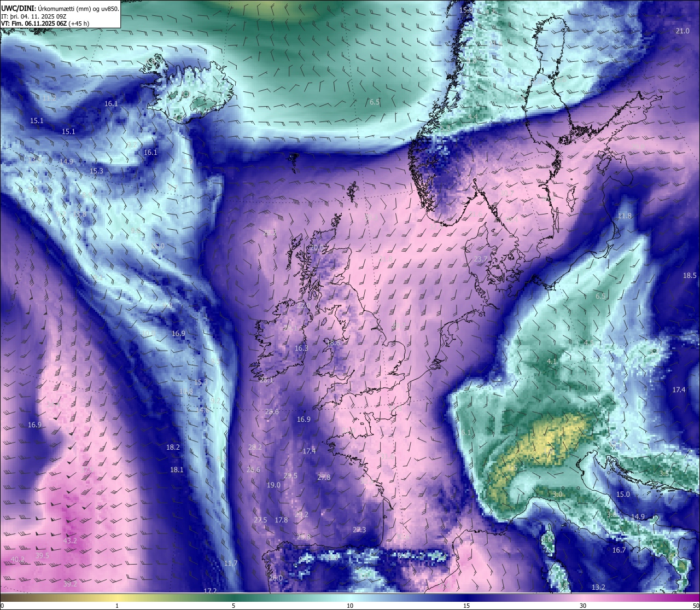
Task: Click the color scale tick labeled 15
Action: tap(466, 606)
